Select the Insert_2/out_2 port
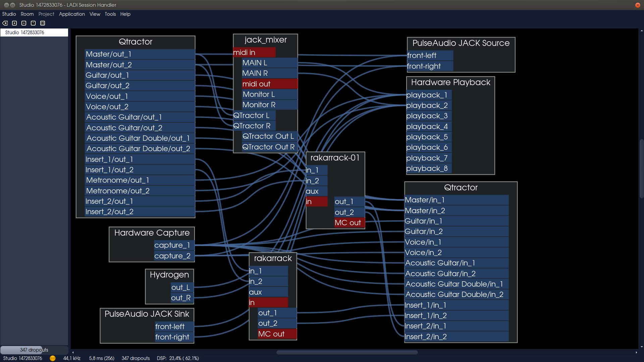 pos(140,212)
